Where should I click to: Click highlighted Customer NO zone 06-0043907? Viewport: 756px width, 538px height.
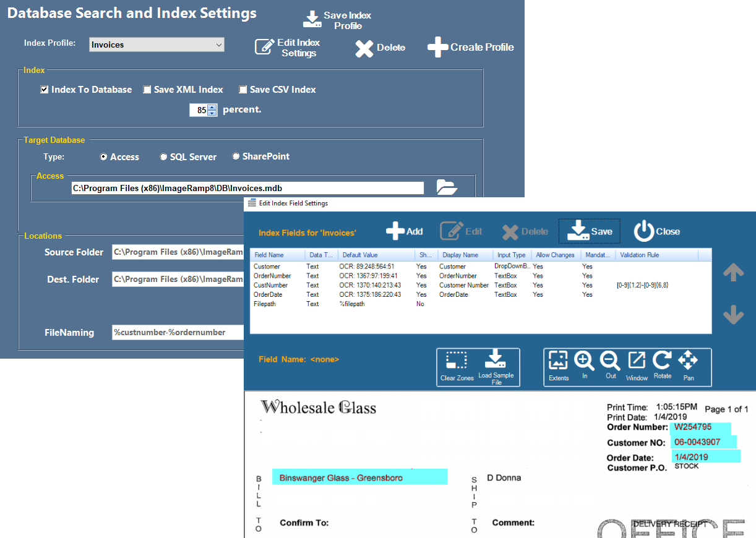click(x=703, y=442)
